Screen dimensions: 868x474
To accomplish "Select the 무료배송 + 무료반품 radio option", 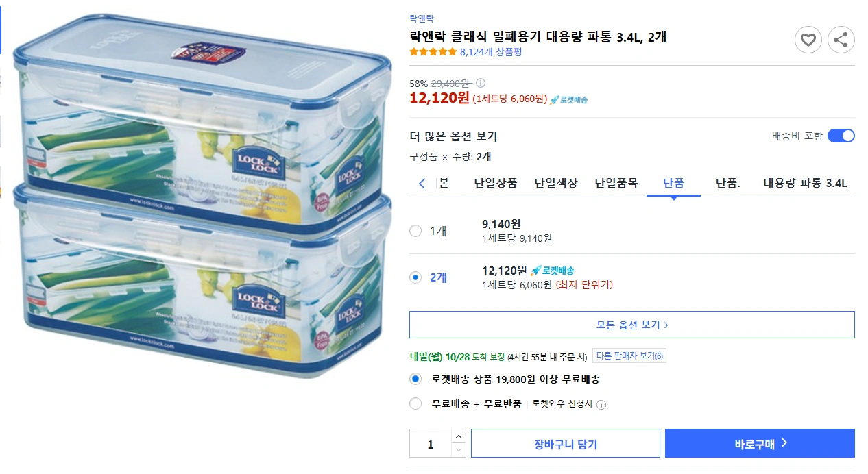I will [x=415, y=404].
